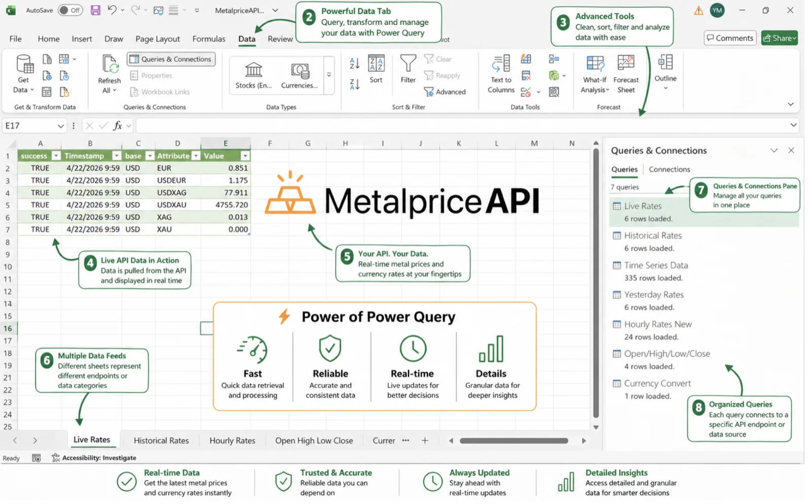
Task: Switch to the Open High Low Close sheet
Action: pos(314,441)
